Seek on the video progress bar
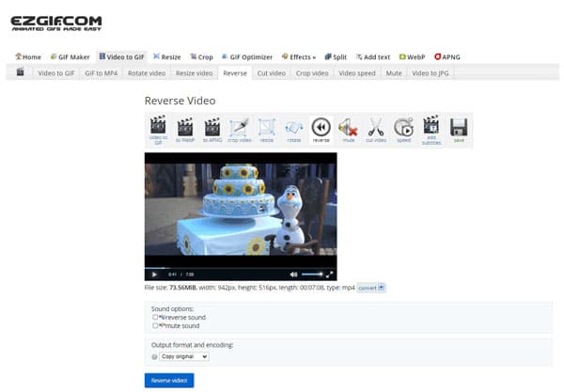The height and width of the screenshot is (392, 564). [241, 268]
